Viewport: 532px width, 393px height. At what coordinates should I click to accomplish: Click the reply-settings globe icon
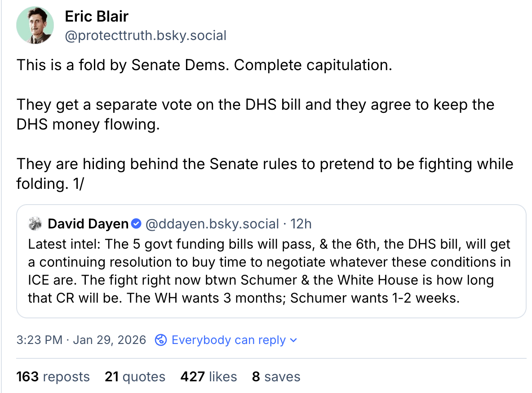tap(160, 340)
